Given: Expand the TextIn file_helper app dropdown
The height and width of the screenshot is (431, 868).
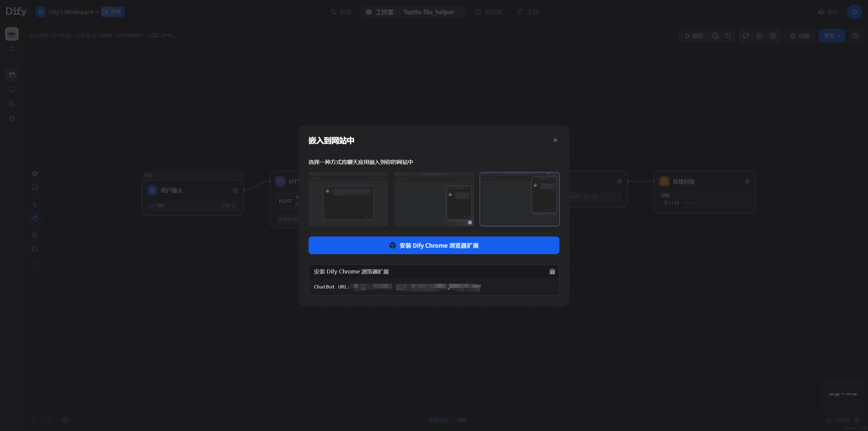Looking at the screenshot, I should pyautogui.click(x=431, y=12).
